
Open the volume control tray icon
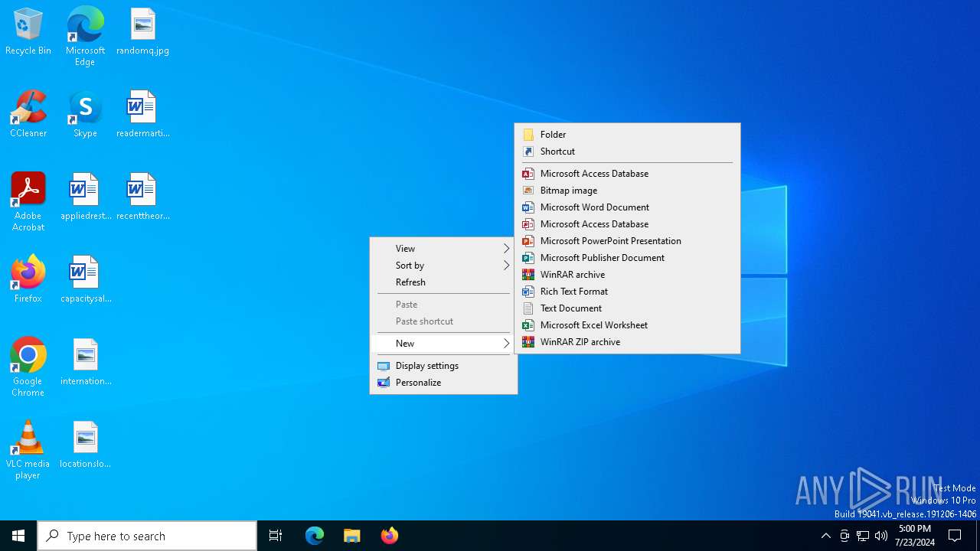click(881, 536)
